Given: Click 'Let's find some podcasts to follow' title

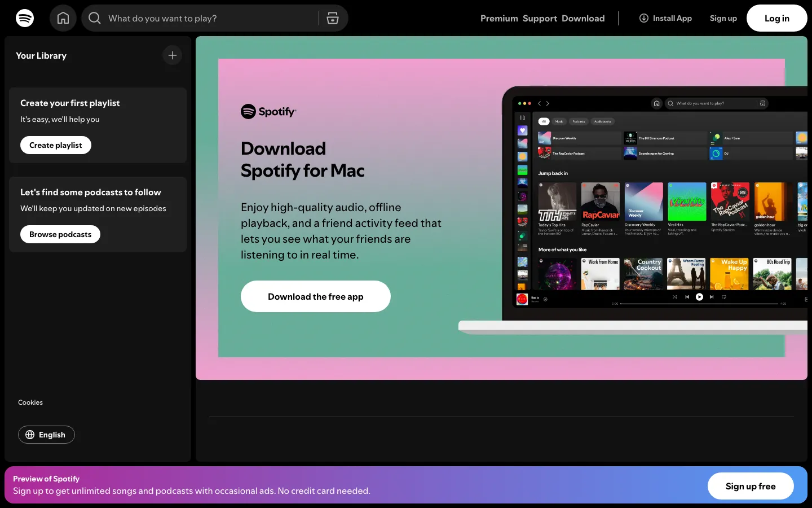Looking at the screenshot, I should [x=91, y=192].
